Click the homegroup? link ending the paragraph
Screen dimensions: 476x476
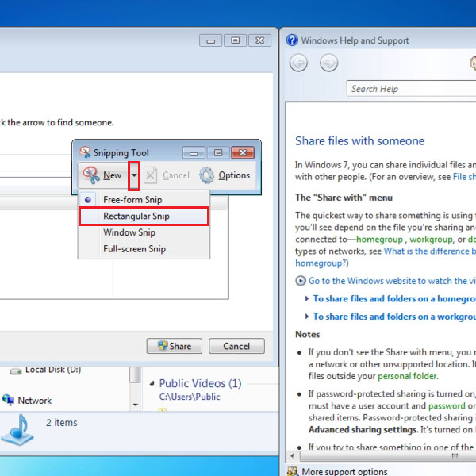point(322,263)
